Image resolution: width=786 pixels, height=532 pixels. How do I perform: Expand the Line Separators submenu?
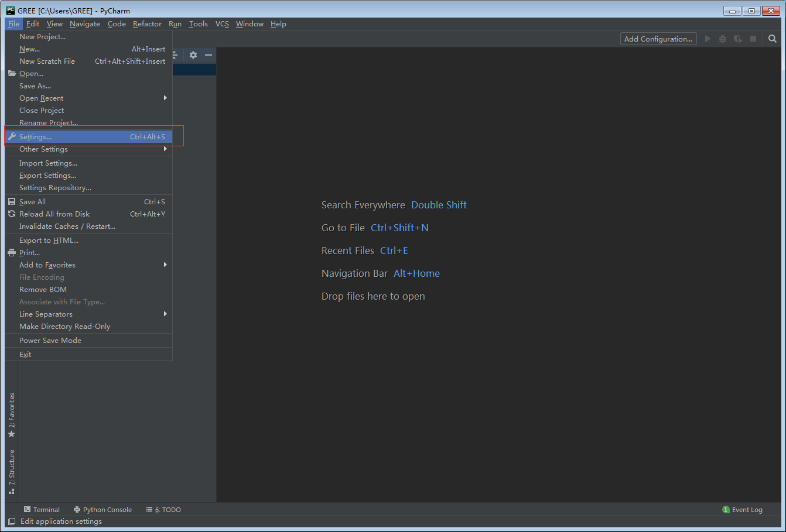click(88, 314)
